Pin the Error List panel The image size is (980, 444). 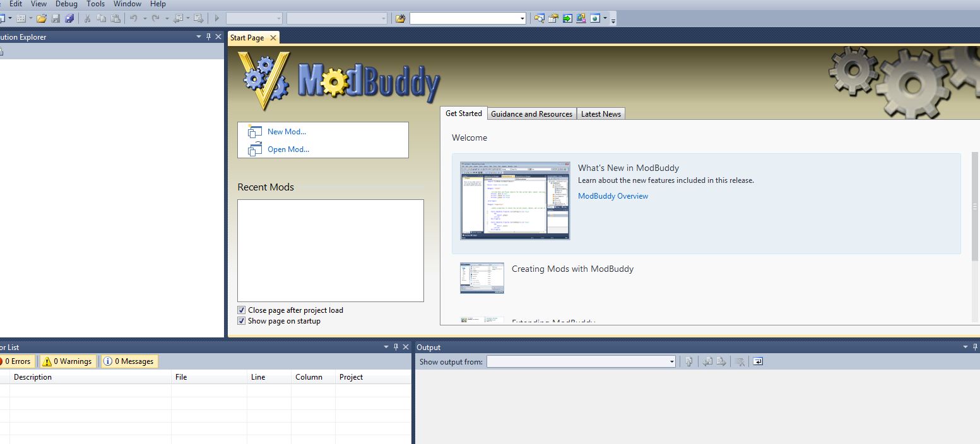[396, 347]
